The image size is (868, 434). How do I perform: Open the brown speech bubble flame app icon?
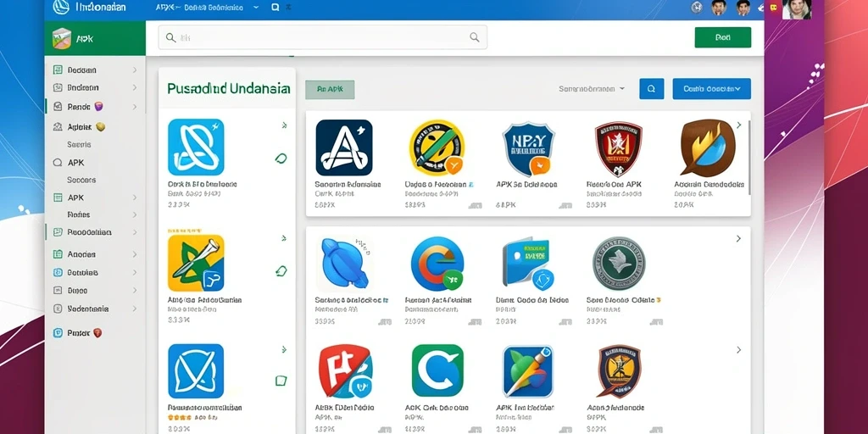708,147
